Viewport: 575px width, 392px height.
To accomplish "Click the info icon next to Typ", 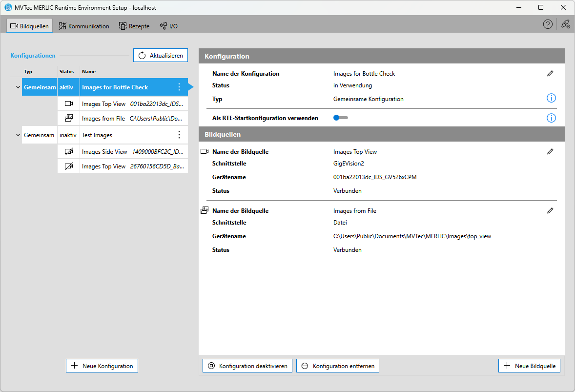I will click(x=551, y=99).
